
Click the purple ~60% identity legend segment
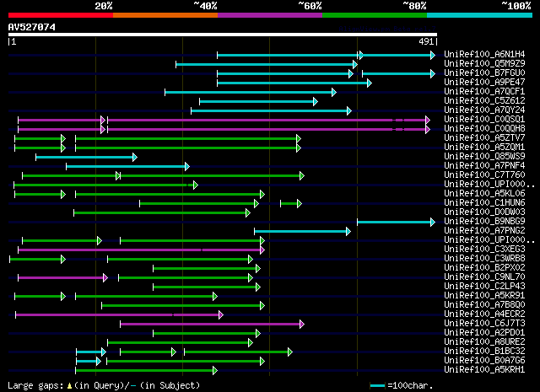click(270, 15)
